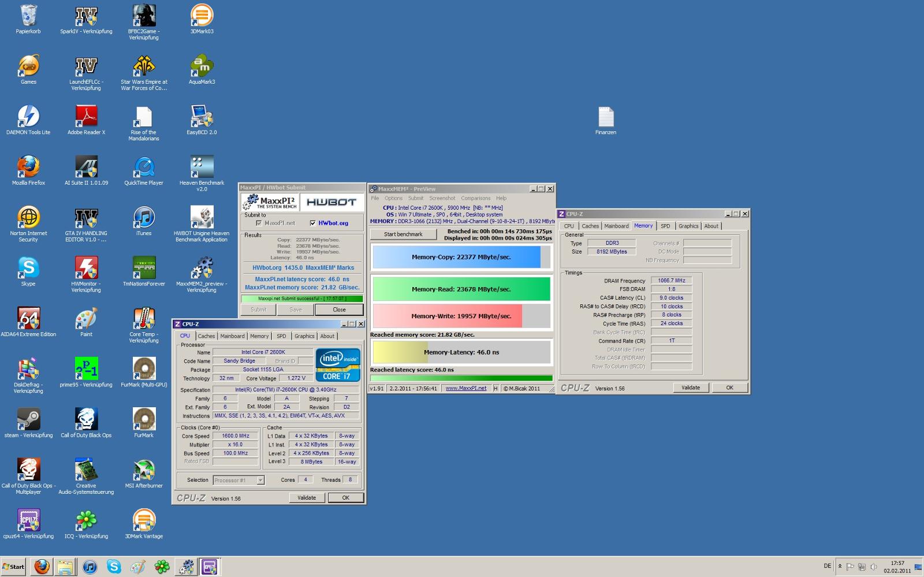The height and width of the screenshot is (577, 924).
Task: Click OK in CPU-Z processor window
Action: (x=345, y=497)
